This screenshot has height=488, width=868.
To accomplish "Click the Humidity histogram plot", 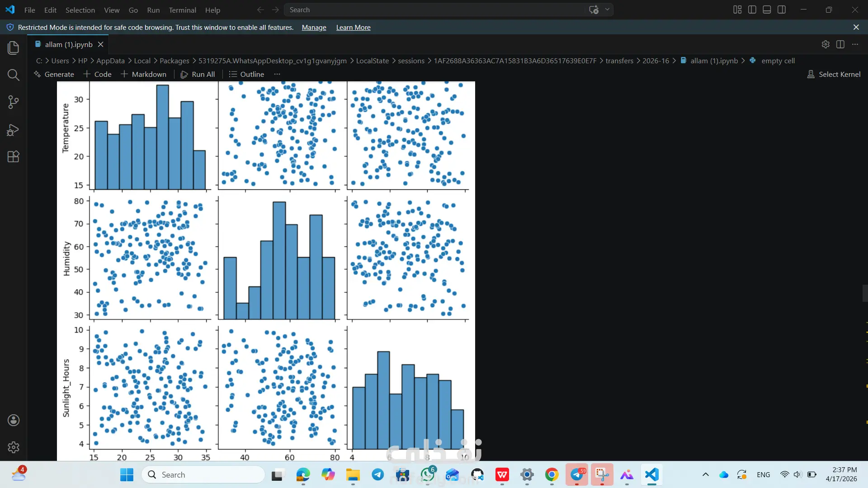I will (279, 257).
